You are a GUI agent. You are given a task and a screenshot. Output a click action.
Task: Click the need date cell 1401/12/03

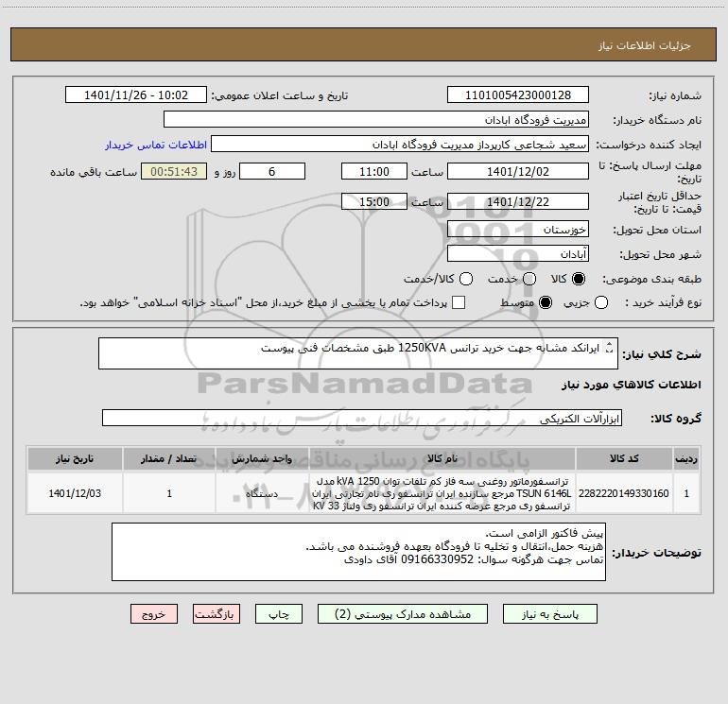coord(75,493)
